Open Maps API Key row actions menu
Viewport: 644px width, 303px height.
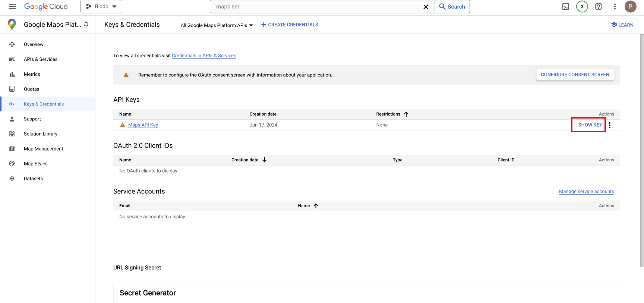[x=610, y=125]
